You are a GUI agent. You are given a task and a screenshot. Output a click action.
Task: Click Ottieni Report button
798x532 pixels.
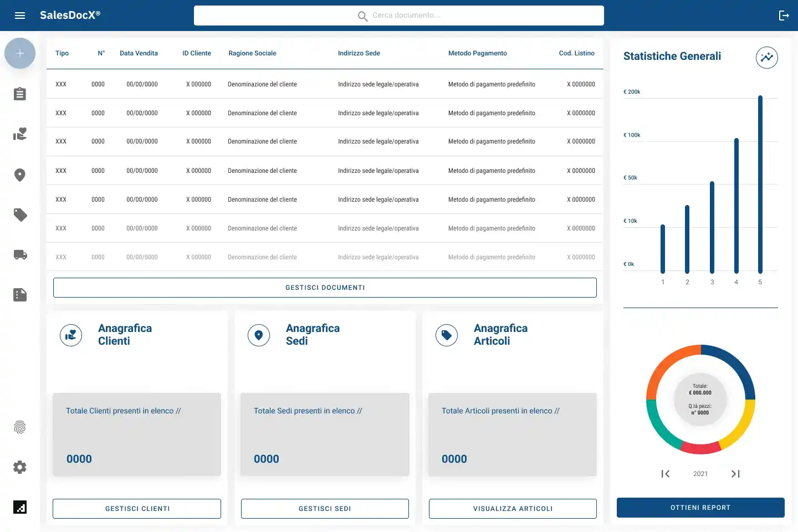(700, 508)
